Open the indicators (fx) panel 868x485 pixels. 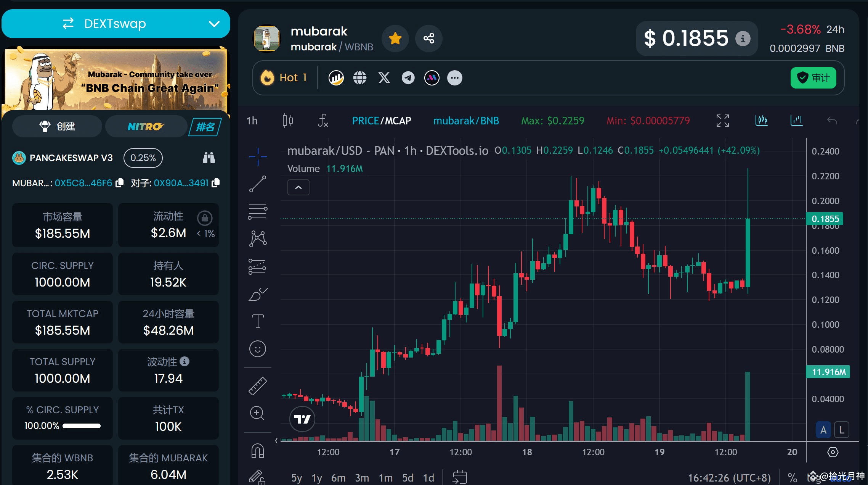pyautogui.click(x=322, y=121)
